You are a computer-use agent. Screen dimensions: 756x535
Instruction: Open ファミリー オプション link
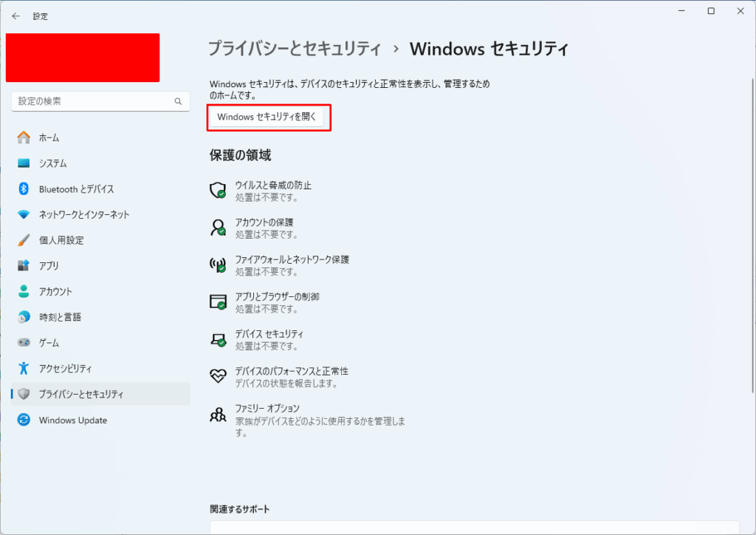(267, 408)
